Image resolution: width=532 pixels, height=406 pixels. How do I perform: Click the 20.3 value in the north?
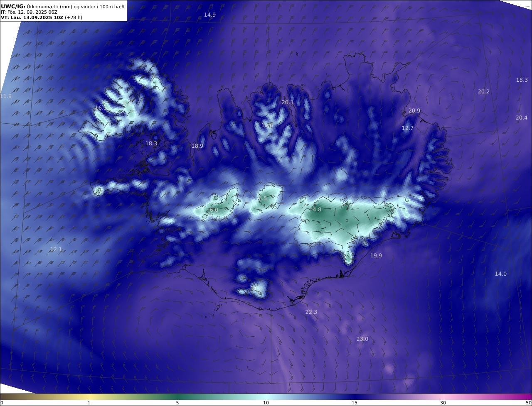[x=287, y=103]
